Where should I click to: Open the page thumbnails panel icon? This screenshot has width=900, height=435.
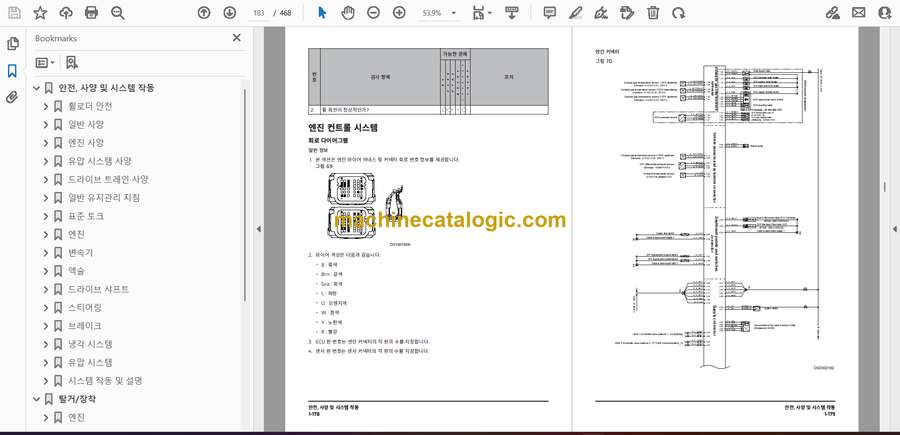point(13,44)
